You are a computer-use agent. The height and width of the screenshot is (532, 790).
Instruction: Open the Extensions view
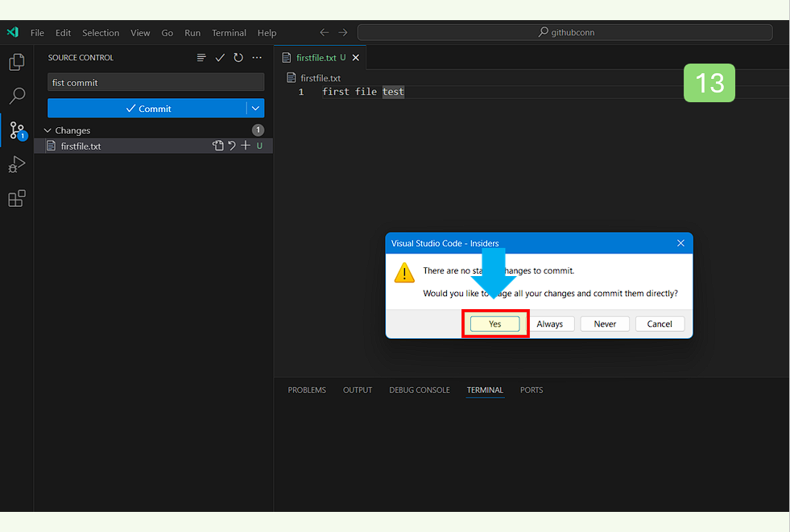17,198
